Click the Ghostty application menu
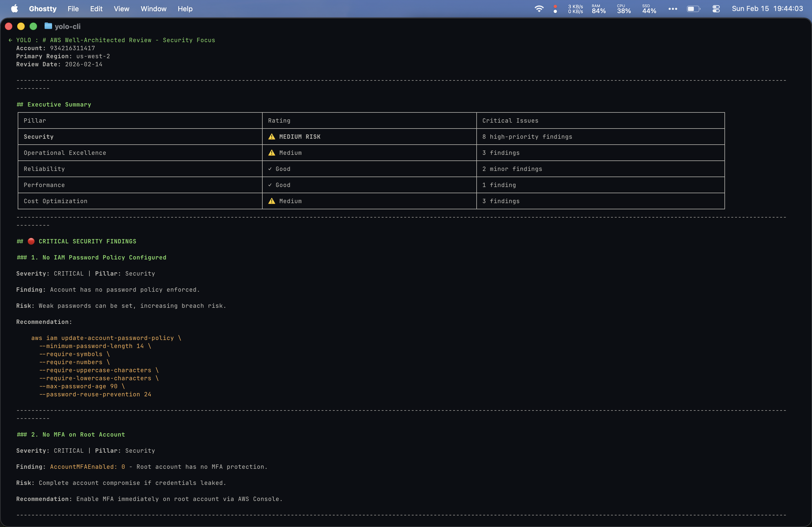The width and height of the screenshot is (812, 527). click(x=43, y=9)
